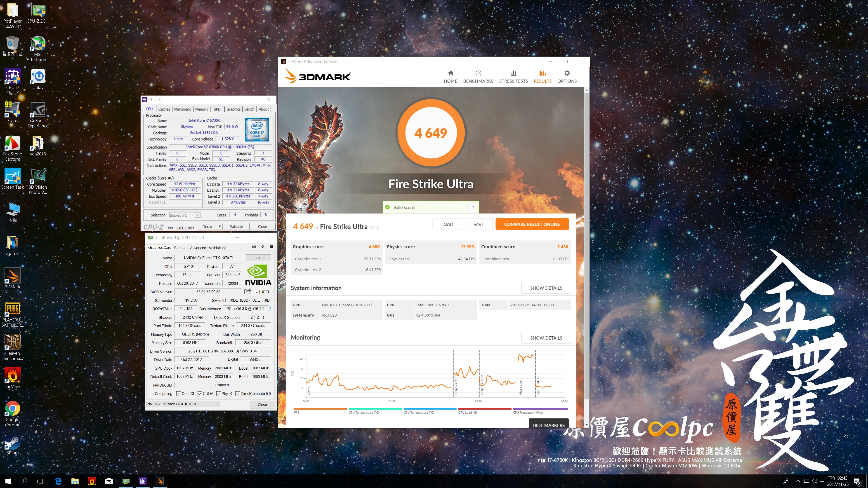Click the SAVE button in 3DMark
This screenshot has width=868, height=488.
479,224
